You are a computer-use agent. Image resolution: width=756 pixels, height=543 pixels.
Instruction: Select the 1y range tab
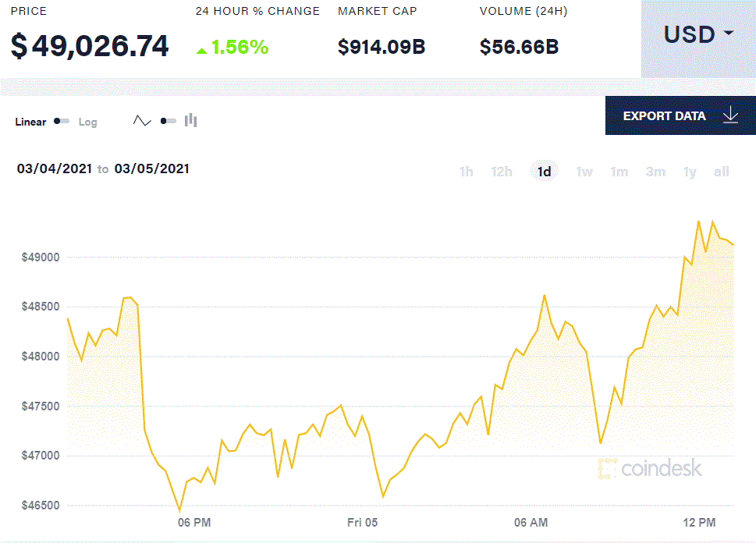(x=690, y=171)
